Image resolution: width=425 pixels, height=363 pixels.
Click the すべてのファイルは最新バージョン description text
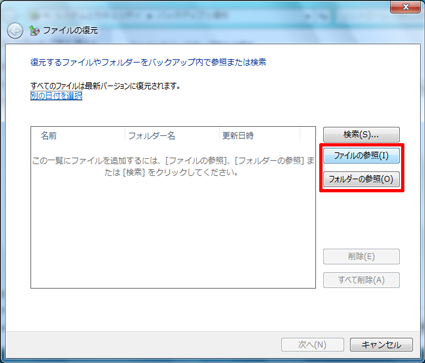105,86
